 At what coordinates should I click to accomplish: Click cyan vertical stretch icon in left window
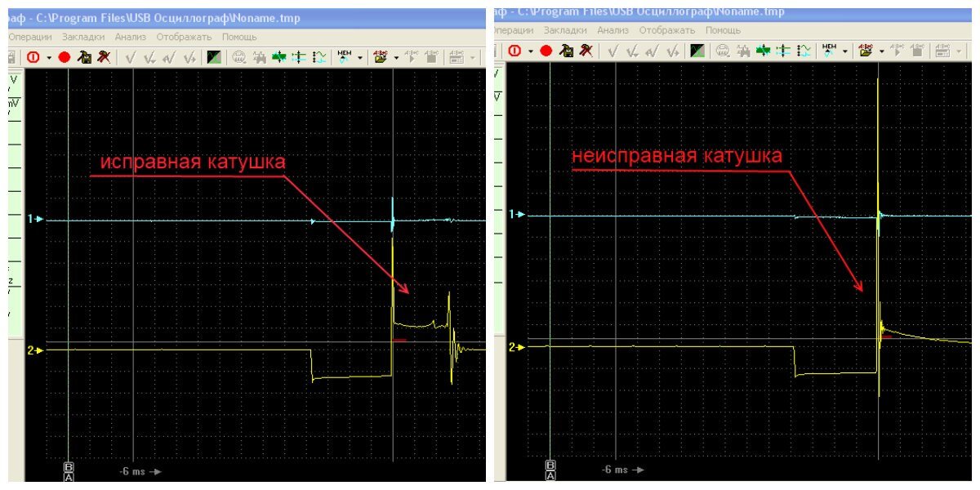[x=300, y=57]
